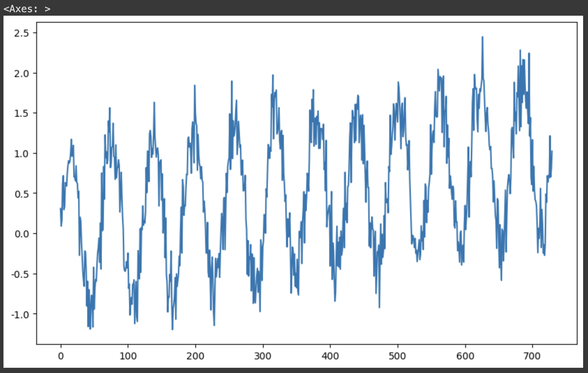Image resolution: width=588 pixels, height=373 pixels.
Task: Click the y-axis tick label 0.5
Action: click(21, 194)
